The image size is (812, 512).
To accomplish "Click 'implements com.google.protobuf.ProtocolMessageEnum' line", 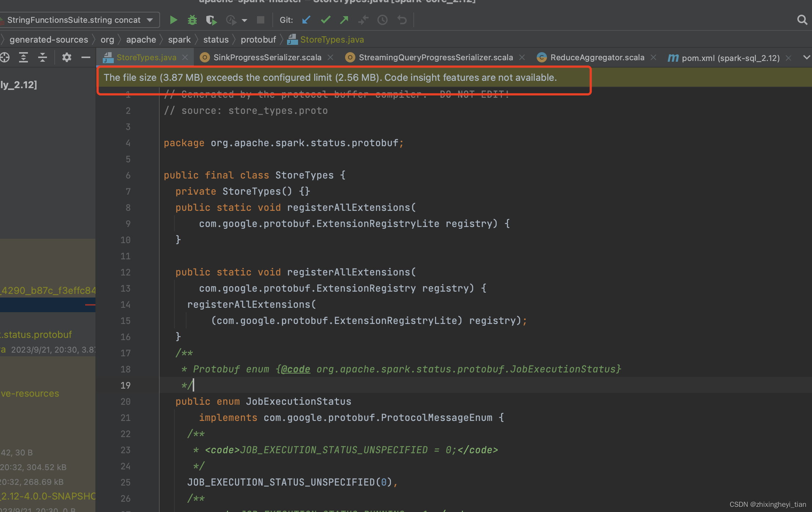I will click(351, 418).
